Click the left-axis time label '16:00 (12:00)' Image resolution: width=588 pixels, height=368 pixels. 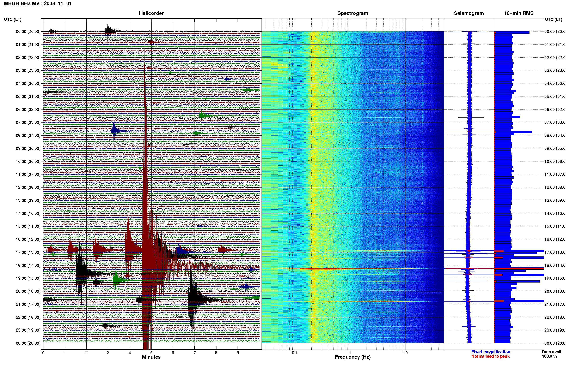tap(28, 239)
